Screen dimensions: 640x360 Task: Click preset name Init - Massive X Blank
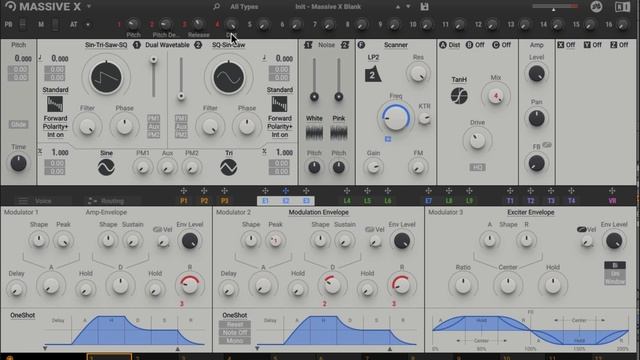click(328, 7)
